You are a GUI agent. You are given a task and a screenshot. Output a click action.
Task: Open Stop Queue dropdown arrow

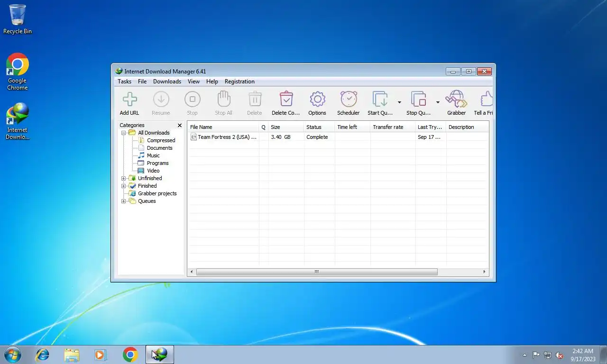(438, 102)
